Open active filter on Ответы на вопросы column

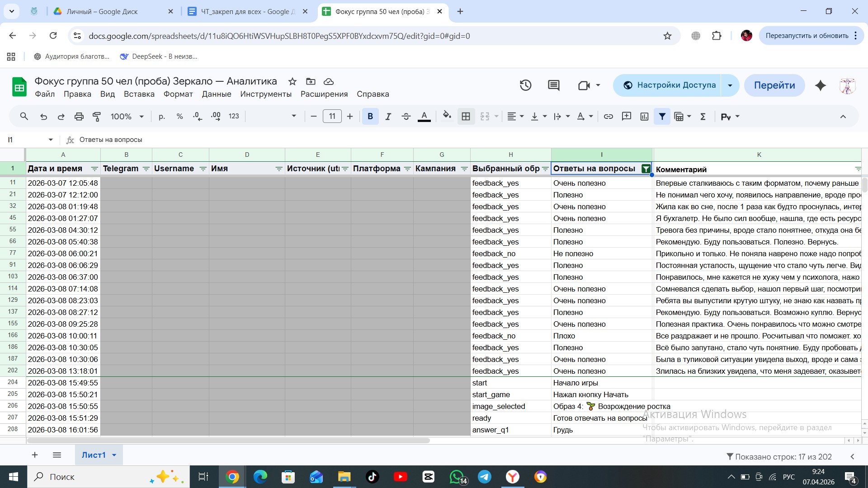tap(646, 169)
